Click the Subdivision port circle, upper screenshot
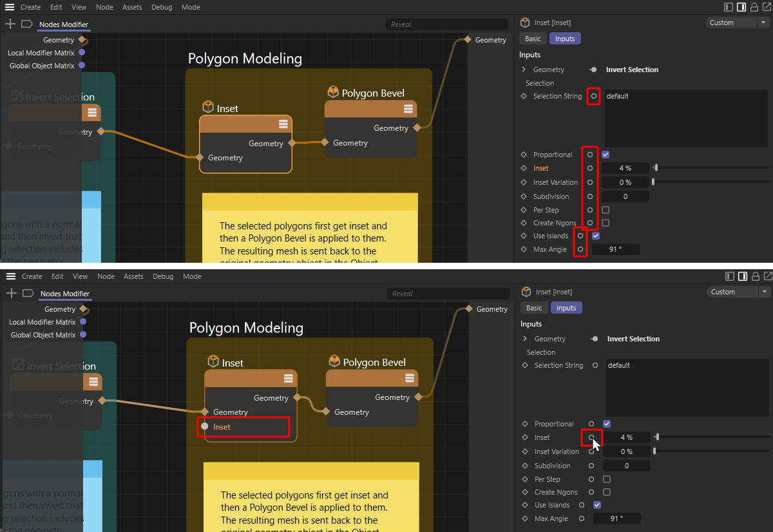The image size is (773, 532). (590, 196)
